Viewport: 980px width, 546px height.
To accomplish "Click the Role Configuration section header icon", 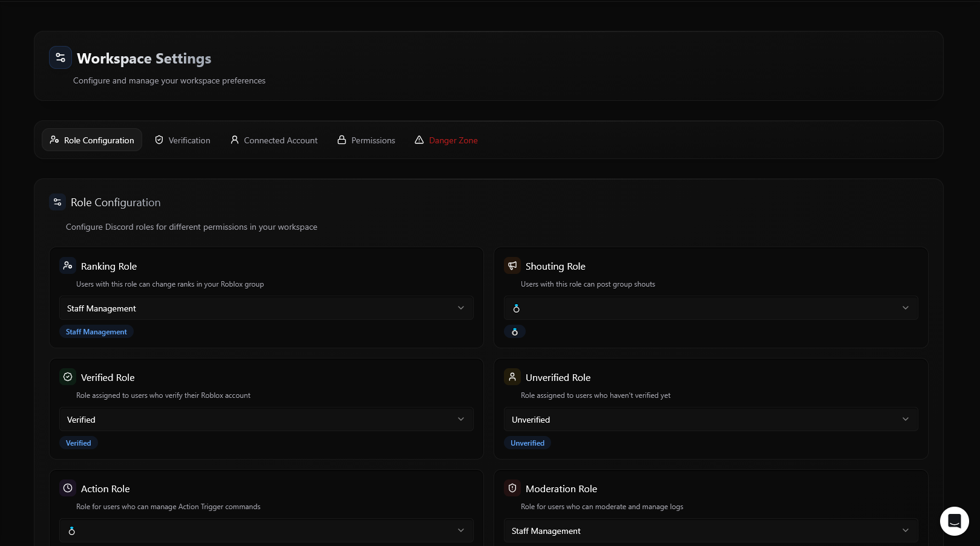I will (x=57, y=203).
